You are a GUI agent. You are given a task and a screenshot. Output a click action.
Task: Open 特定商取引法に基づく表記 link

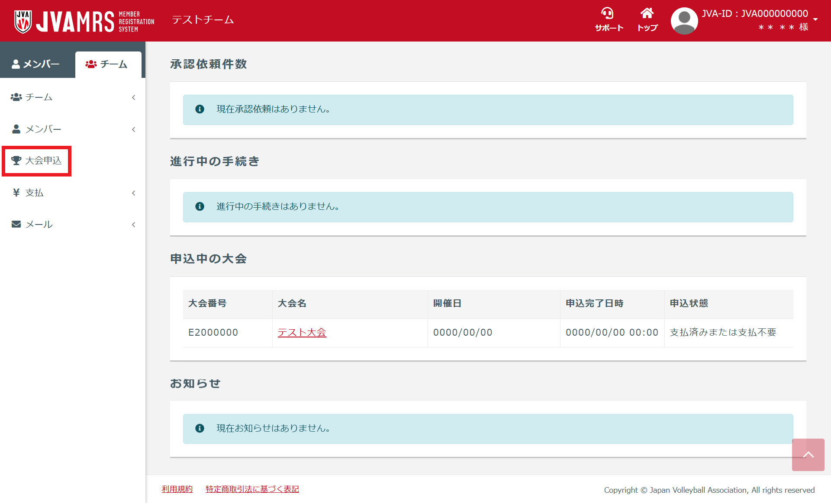click(252, 489)
